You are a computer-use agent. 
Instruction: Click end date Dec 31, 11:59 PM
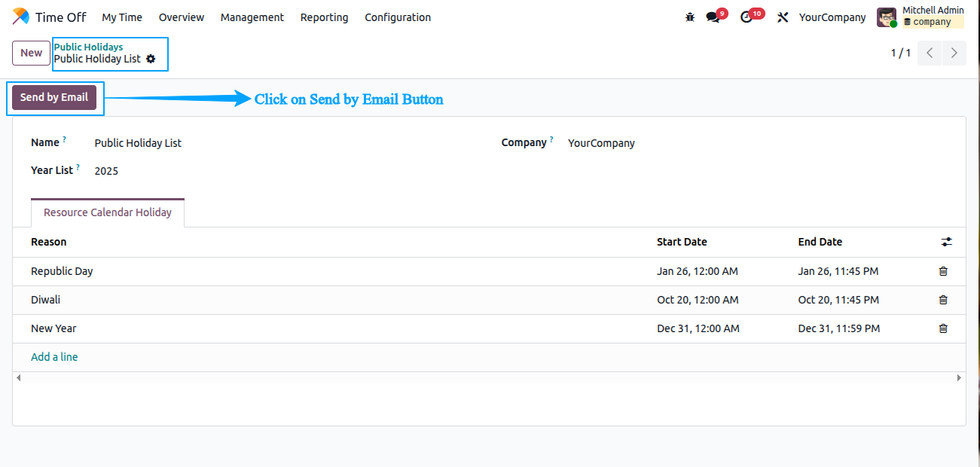[839, 328]
